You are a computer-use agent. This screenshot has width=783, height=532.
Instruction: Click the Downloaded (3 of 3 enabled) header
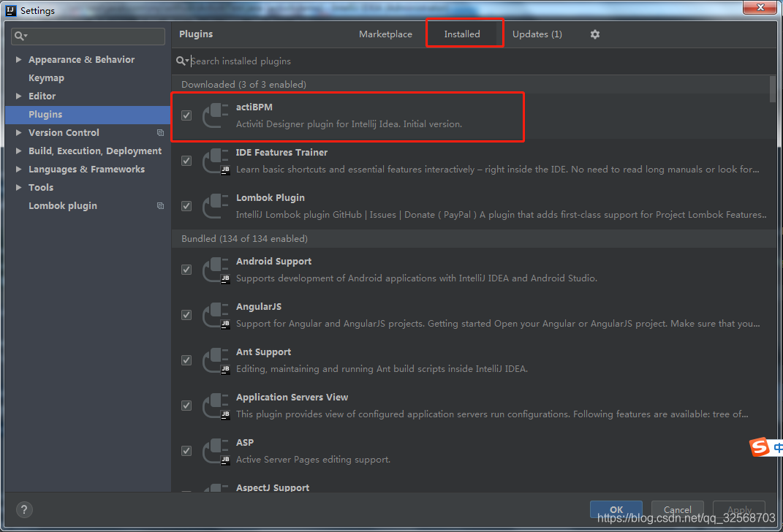coord(243,84)
